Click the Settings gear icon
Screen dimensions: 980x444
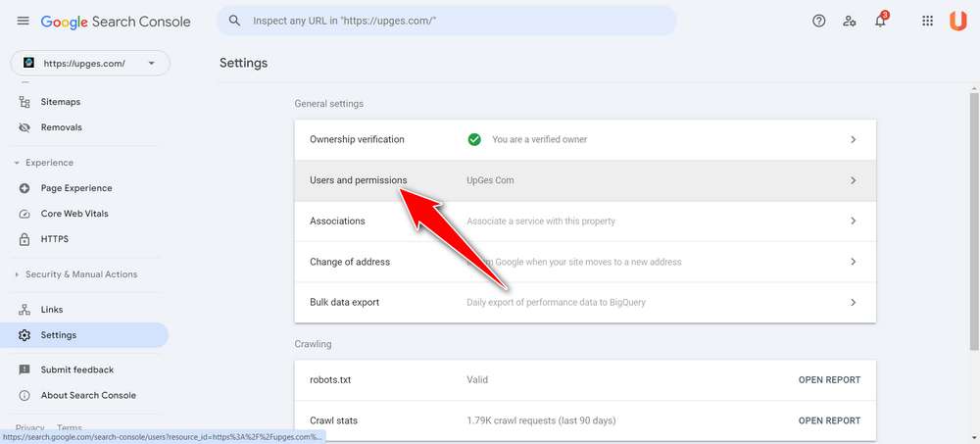coord(24,335)
